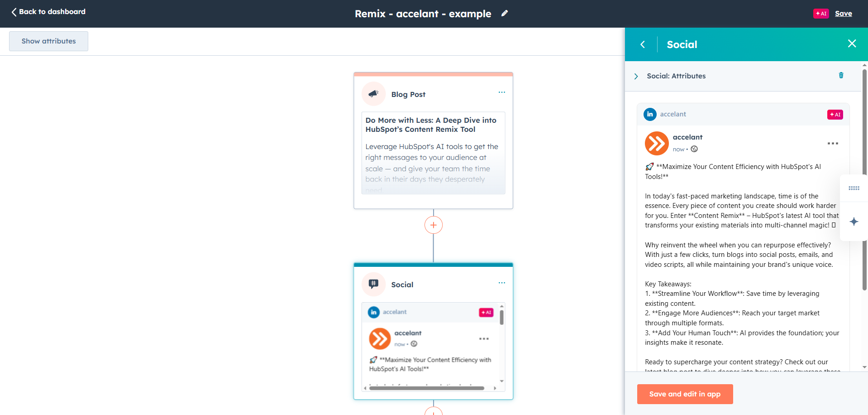Delete the Social step with trash icon

point(841,75)
